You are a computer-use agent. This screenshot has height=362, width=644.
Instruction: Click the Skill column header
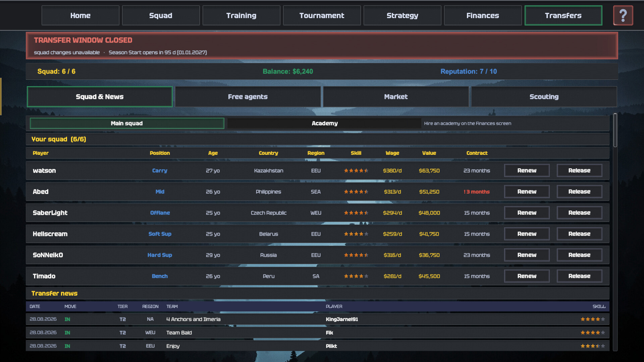pos(356,153)
